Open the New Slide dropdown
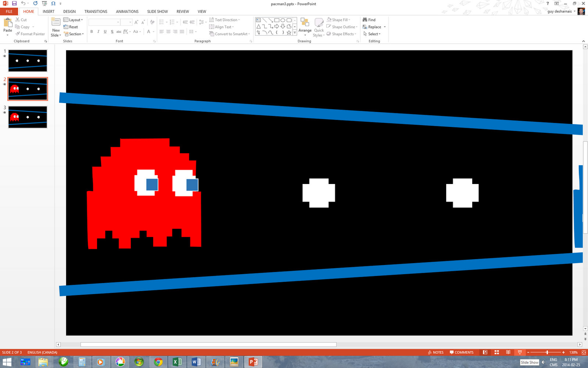The image size is (588, 368). coord(56,33)
